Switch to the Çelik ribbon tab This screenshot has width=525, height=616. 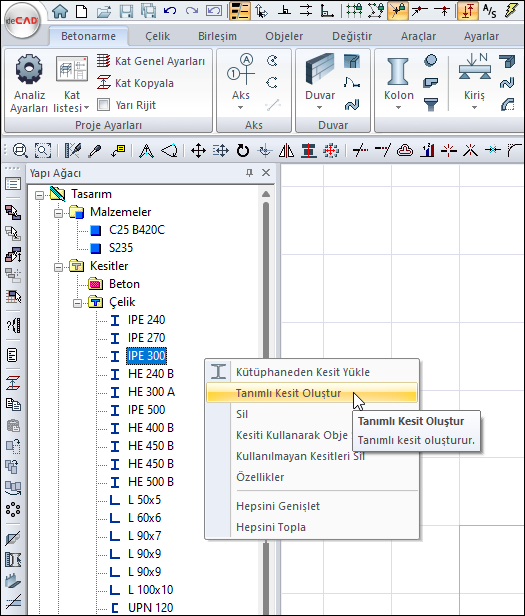point(157,36)
